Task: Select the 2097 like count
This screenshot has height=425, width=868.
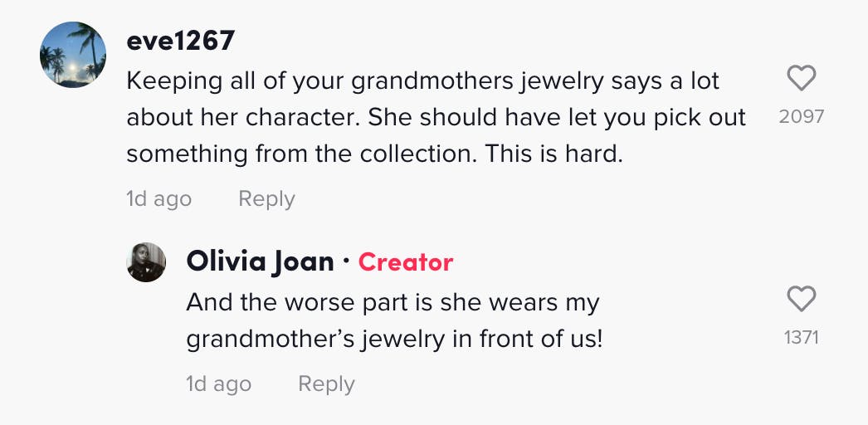Action: [x=802, y=116]
